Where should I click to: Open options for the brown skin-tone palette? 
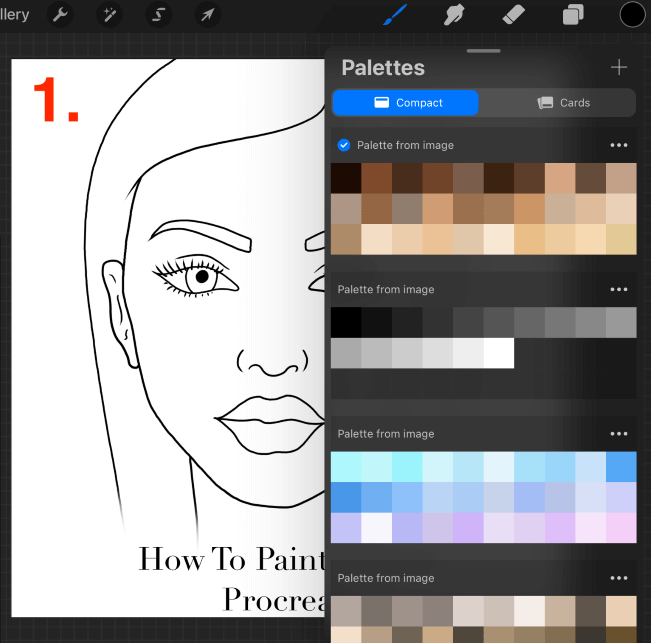click(619, 145)
